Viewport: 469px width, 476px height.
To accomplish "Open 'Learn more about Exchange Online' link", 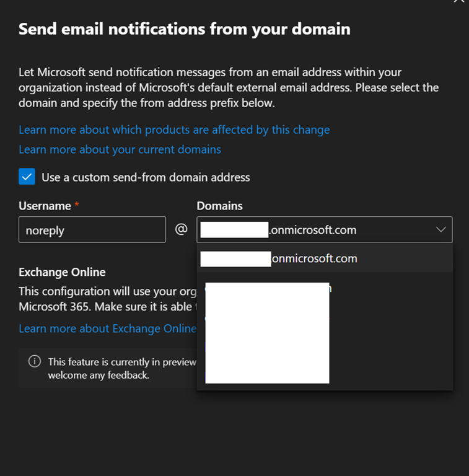I will click(x=107, y=328).
